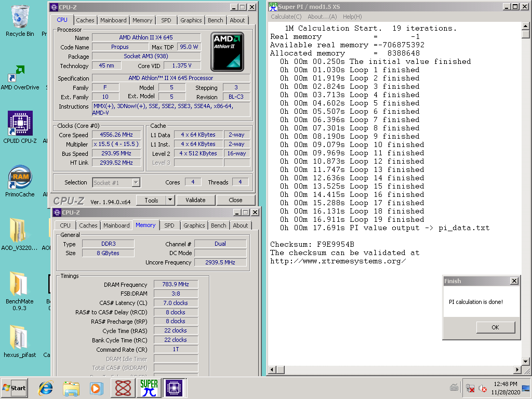This screenshot has width=532, height=399.
Task: Switch to Super PI taskbar button
Action: point(149,388)
